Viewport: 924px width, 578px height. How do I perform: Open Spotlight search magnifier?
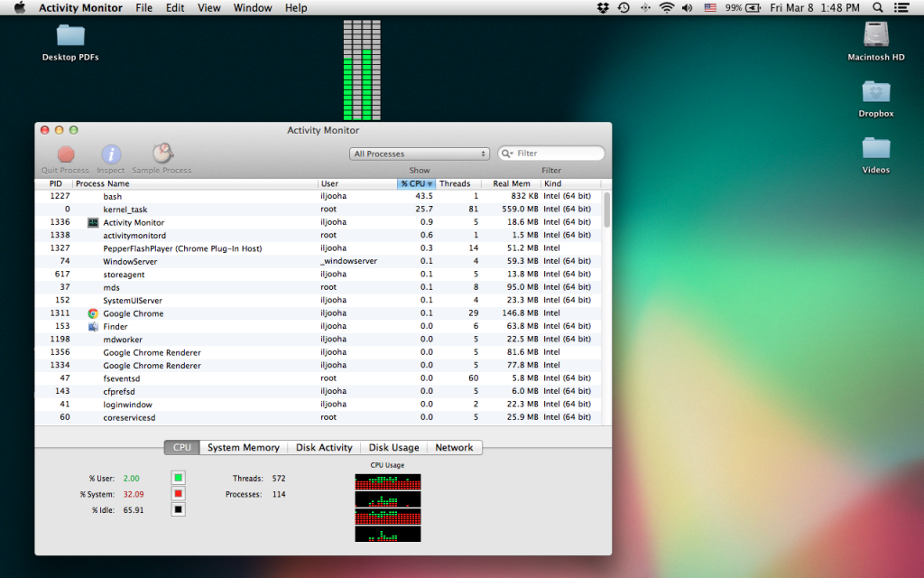click(877, 7)
